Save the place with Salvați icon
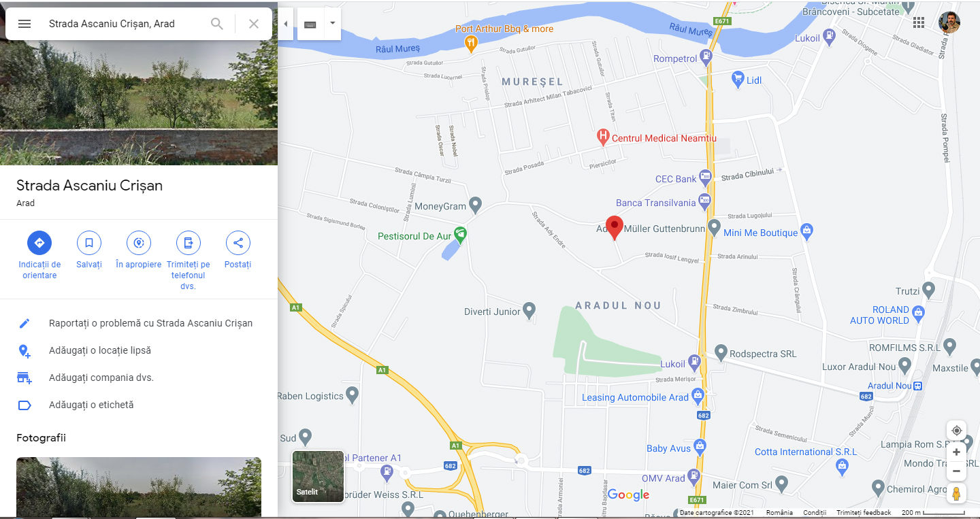The height and width of the screenshot is (519, 980). pos(89,243)
